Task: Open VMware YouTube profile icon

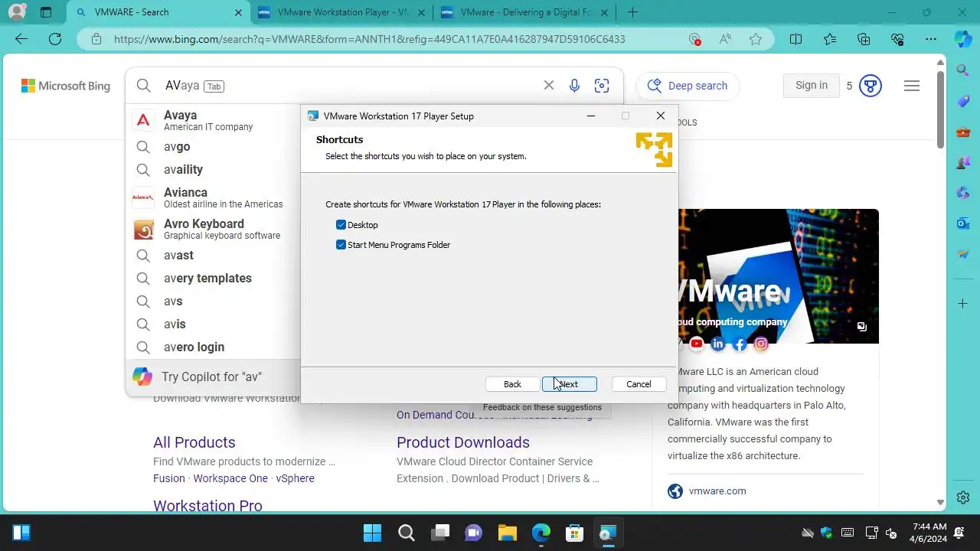Action: coord(697,344)
